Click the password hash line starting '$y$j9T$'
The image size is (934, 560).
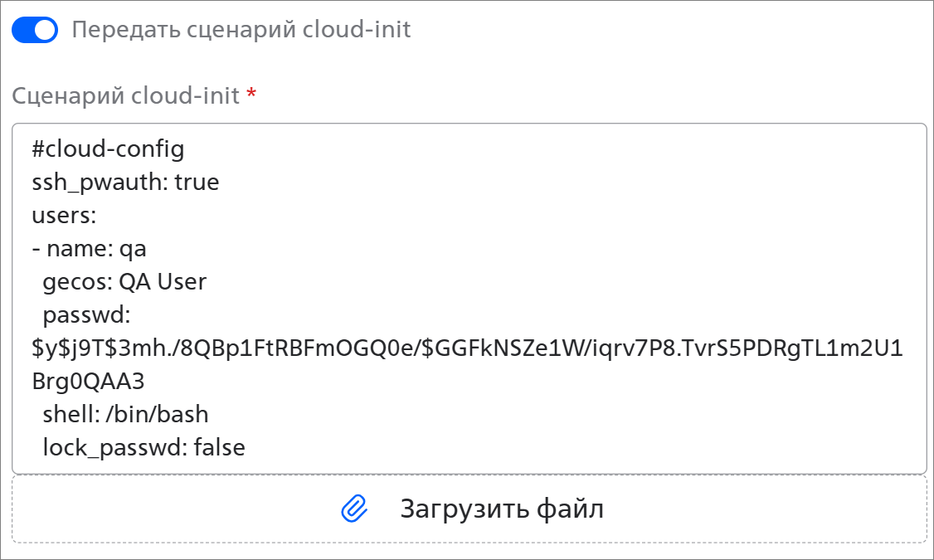point(467,348)
